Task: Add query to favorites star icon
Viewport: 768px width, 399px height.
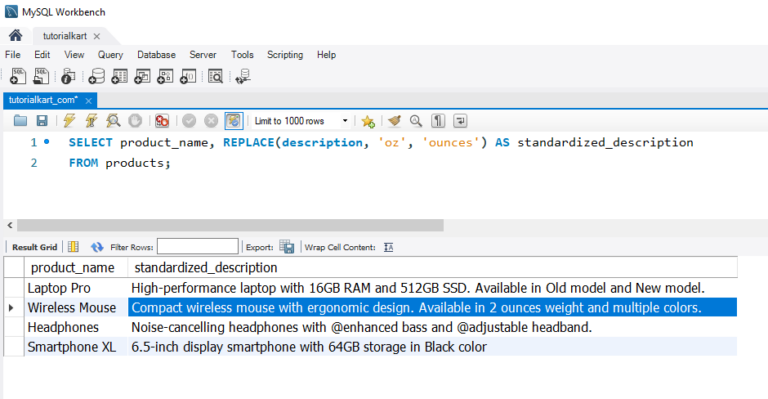Action: tap(368, 121)
